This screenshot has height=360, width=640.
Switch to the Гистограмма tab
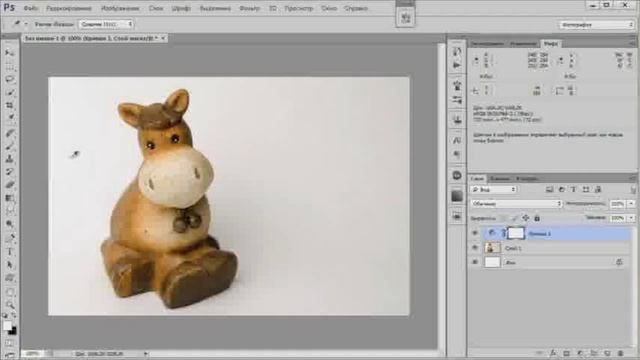tap(487, 43)
